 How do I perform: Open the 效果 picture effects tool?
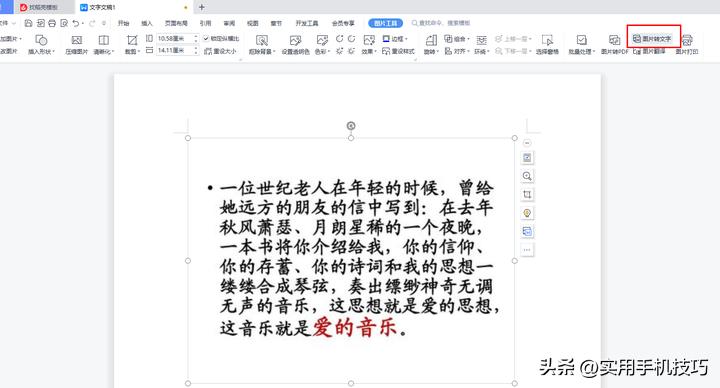pyautogui.click(x=369, y=45)
